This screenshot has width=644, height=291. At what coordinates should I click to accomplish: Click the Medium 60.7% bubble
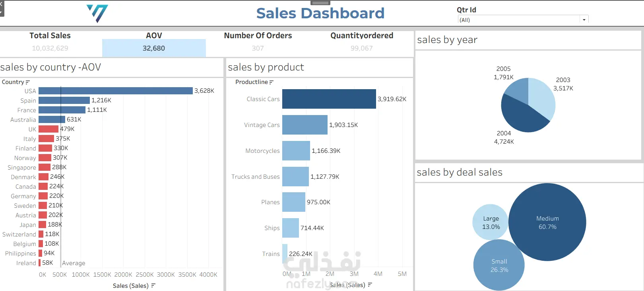[547, 222]
